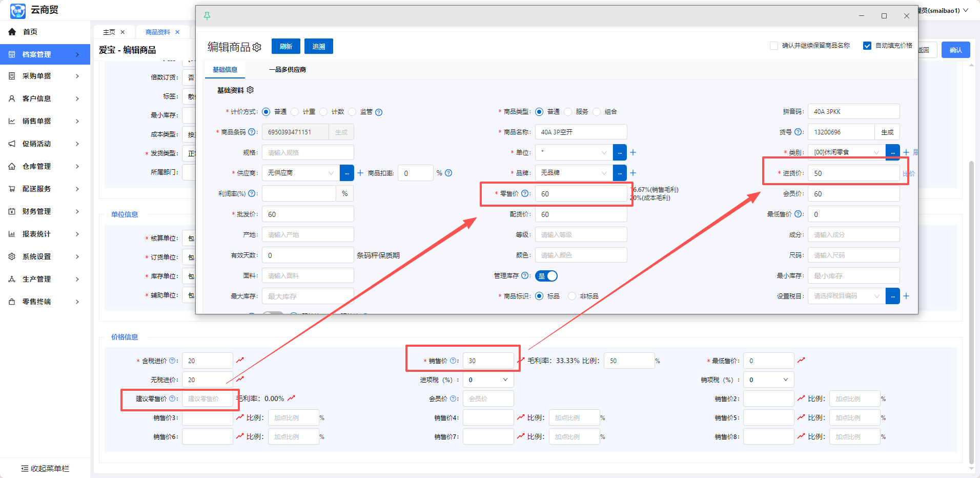
Task: Click the 刷新 button
Action: [x=286, y=46]
